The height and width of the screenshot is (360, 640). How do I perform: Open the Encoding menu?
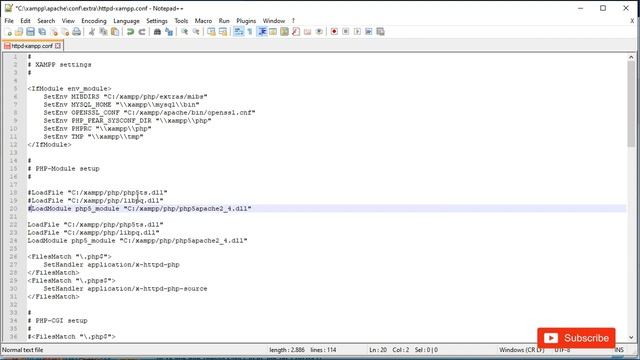93,21
